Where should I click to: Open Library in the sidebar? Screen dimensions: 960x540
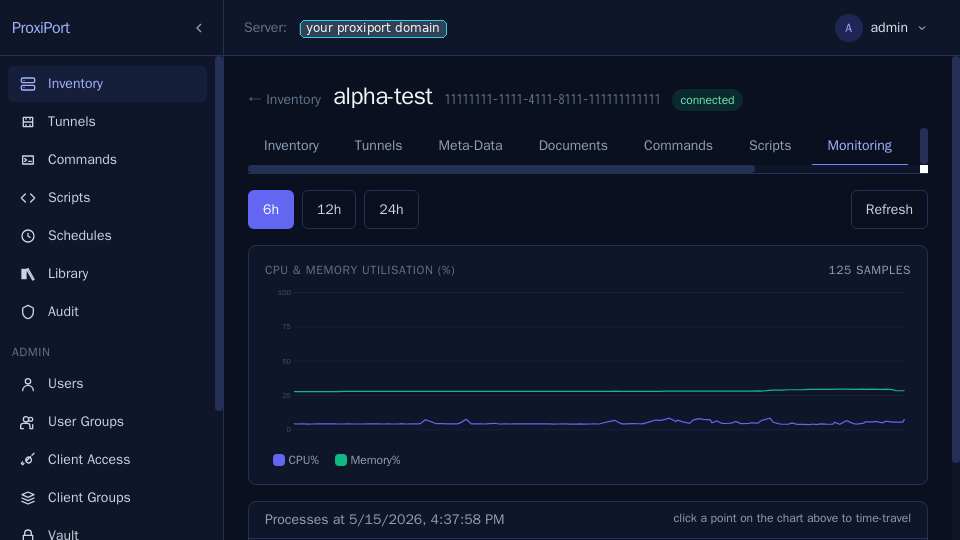click(107, 274)
